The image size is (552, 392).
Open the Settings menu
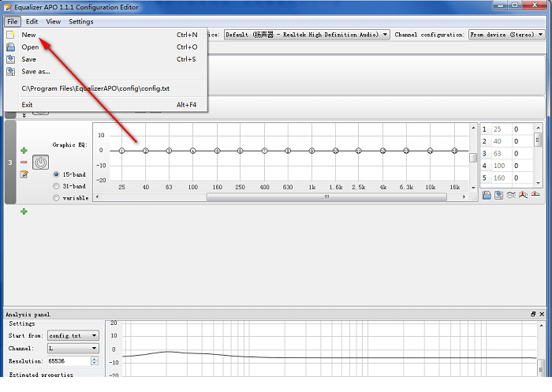pyautogui.click(x=81, y=21)
